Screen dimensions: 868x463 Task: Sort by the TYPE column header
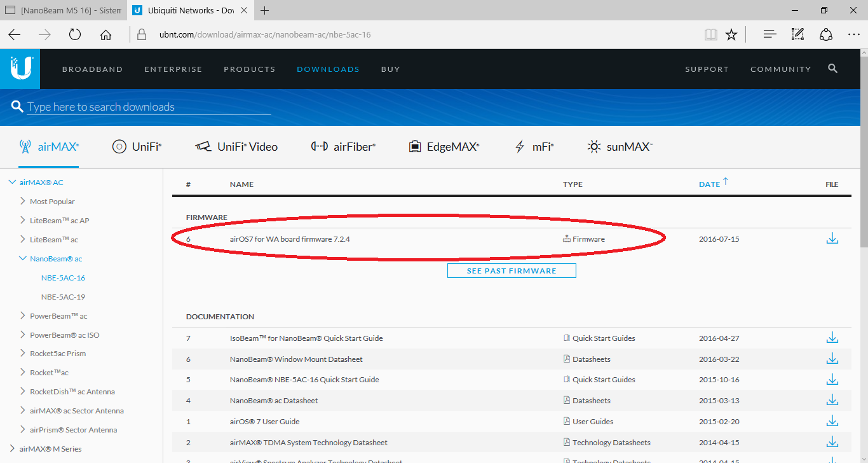(x=573, y=184)
